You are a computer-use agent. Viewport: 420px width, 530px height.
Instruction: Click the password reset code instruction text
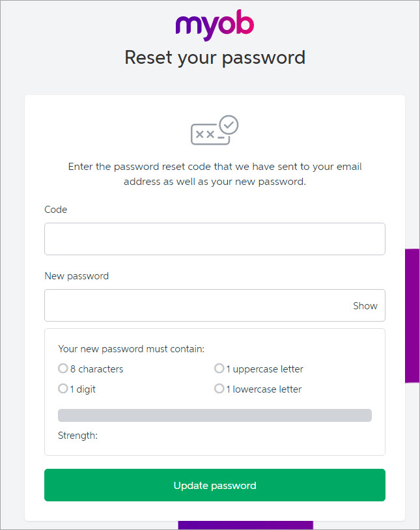(x=214, y=174)
